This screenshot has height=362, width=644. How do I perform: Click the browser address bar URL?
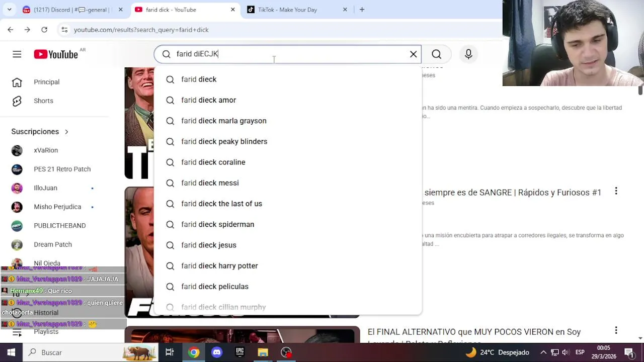[141, 30]
